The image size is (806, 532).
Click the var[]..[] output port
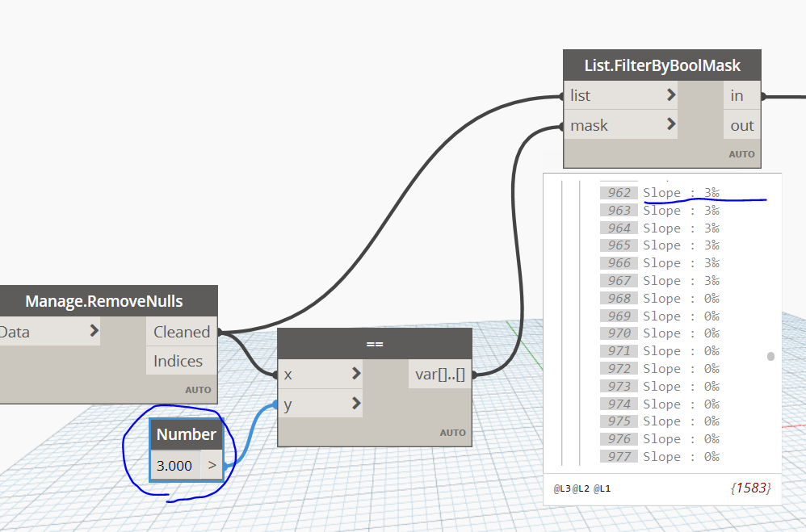point(440,375)
